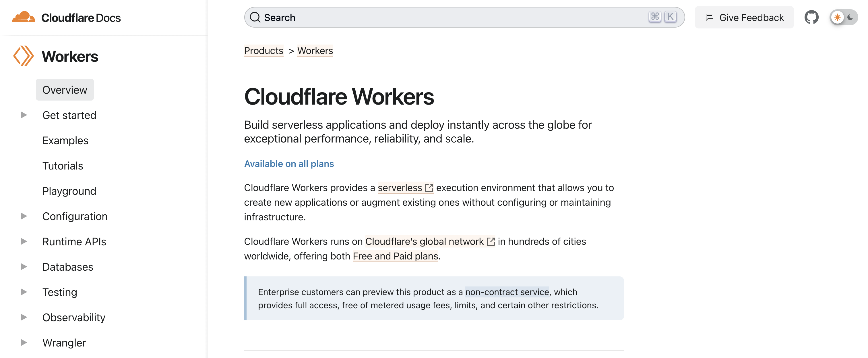This screenshot has width=868, height=358.
Task: Click the Products breadcrumb link
Action: (x=263, y=51)
